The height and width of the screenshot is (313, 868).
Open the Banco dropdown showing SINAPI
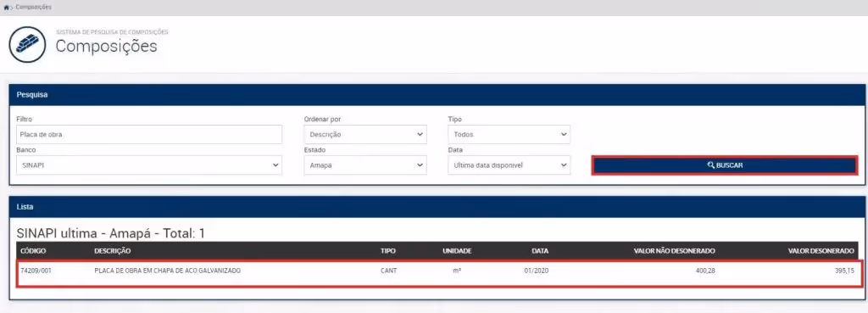tap(149, 165)
